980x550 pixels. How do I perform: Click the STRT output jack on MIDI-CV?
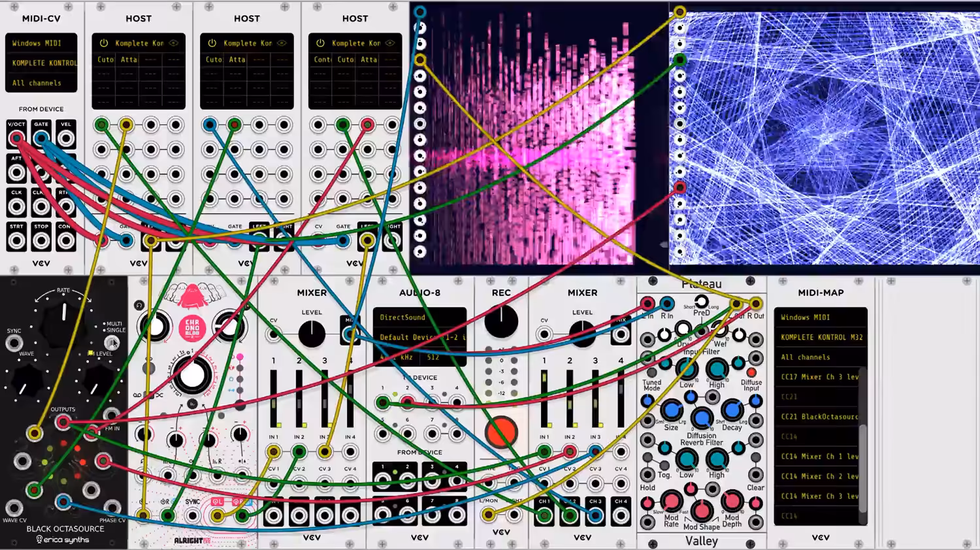(16, 240)
